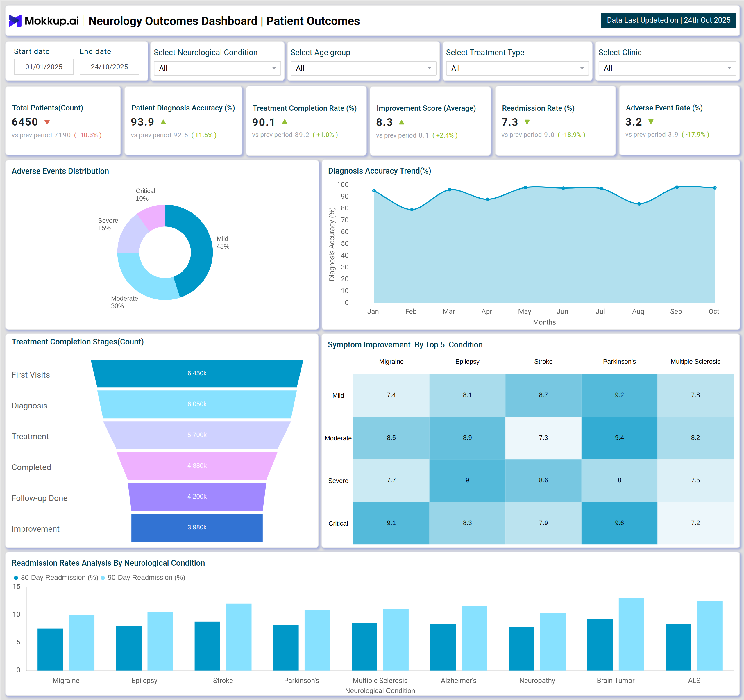Click heatmap cell Severe Multiple Sclerosis 7.5
Image resolution: width=744 pixels, height=700 pixels.
click(695, 480)
